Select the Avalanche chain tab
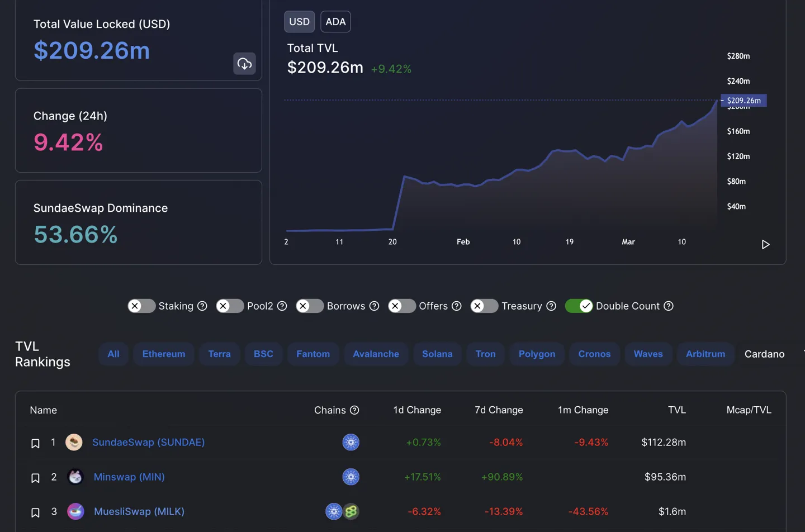 coord(376,354)
